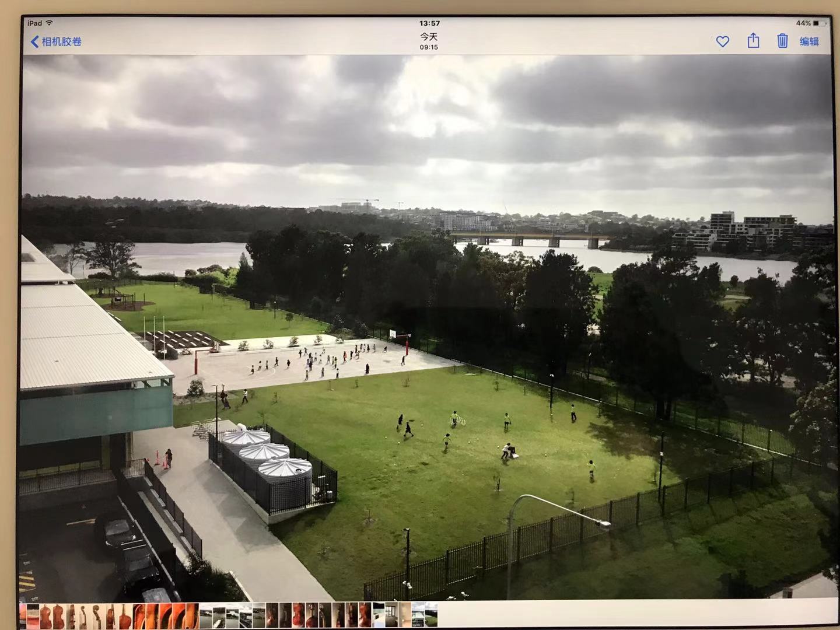Screen dimensions: 840x630
Task: Tap the Wi-Fi status icon
Action: 50,23
